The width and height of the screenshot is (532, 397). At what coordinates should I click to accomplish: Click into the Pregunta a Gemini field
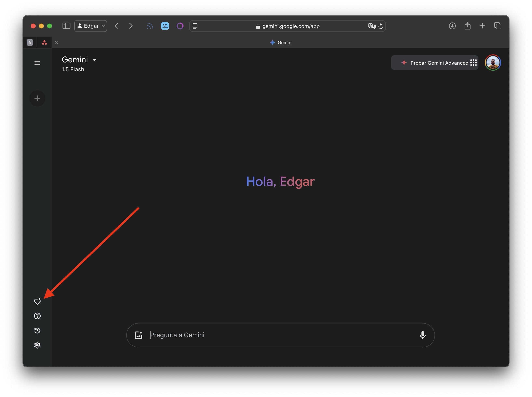[x=280, y=335]
